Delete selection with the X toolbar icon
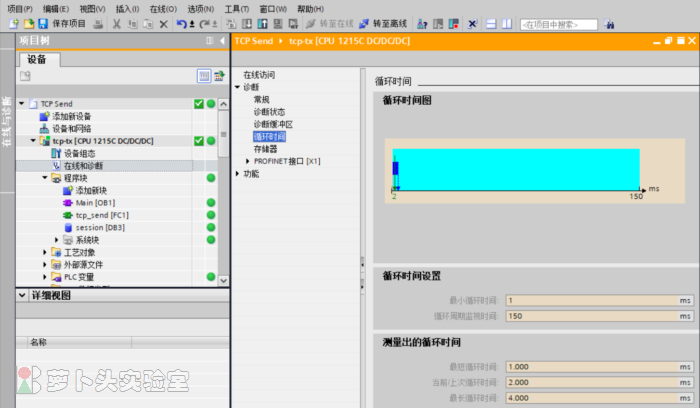The image size is (700, 408). click(164, 24)
